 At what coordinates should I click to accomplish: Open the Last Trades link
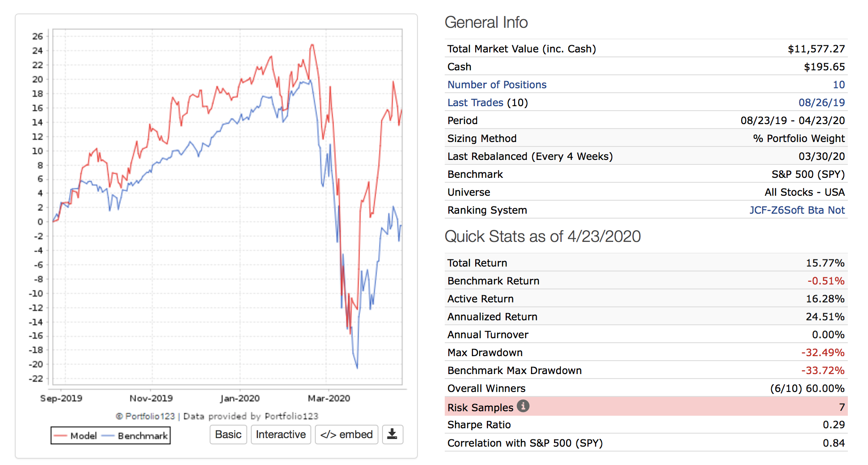pos(475,103)
